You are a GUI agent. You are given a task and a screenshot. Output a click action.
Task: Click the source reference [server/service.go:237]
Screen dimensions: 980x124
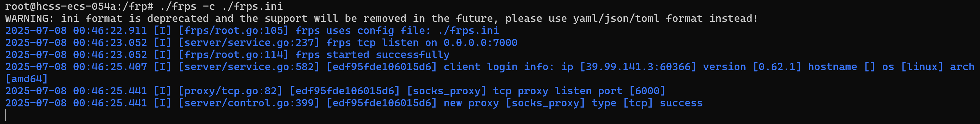click(249, 43)
